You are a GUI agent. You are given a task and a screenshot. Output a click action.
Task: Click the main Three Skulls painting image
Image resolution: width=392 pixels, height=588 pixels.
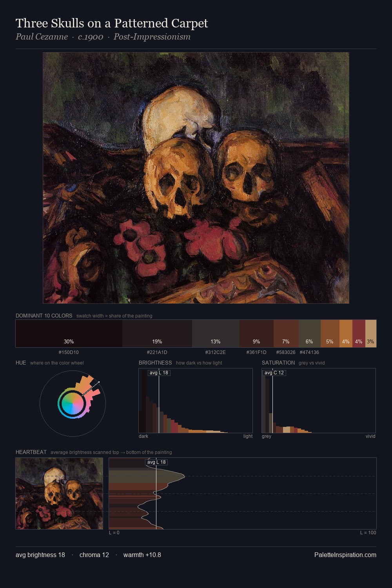[196, 178]
